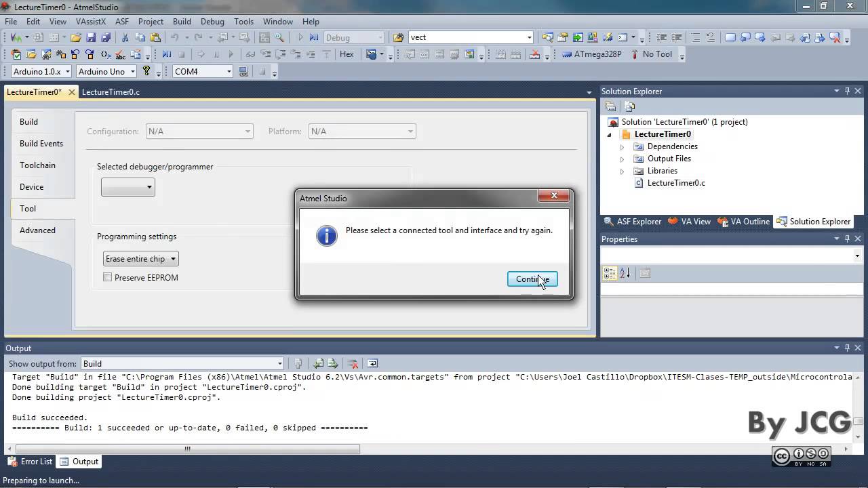Save the file with the floppy disk icon

(x=91, y=37)
